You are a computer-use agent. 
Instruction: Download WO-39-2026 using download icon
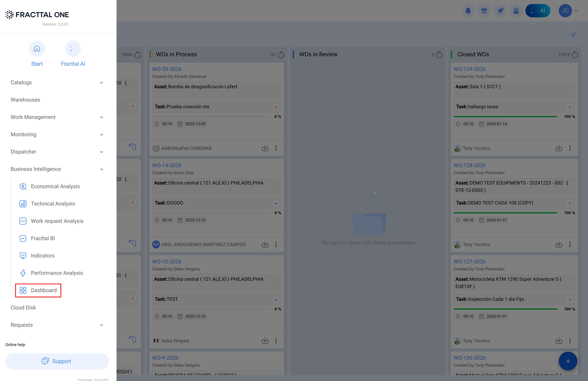[x=265, y=148]
